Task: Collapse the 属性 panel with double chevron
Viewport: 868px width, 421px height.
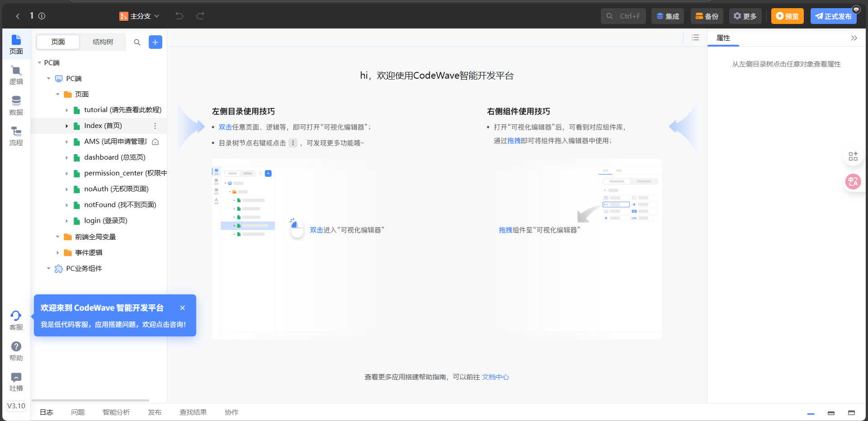Action: [854, 38]
